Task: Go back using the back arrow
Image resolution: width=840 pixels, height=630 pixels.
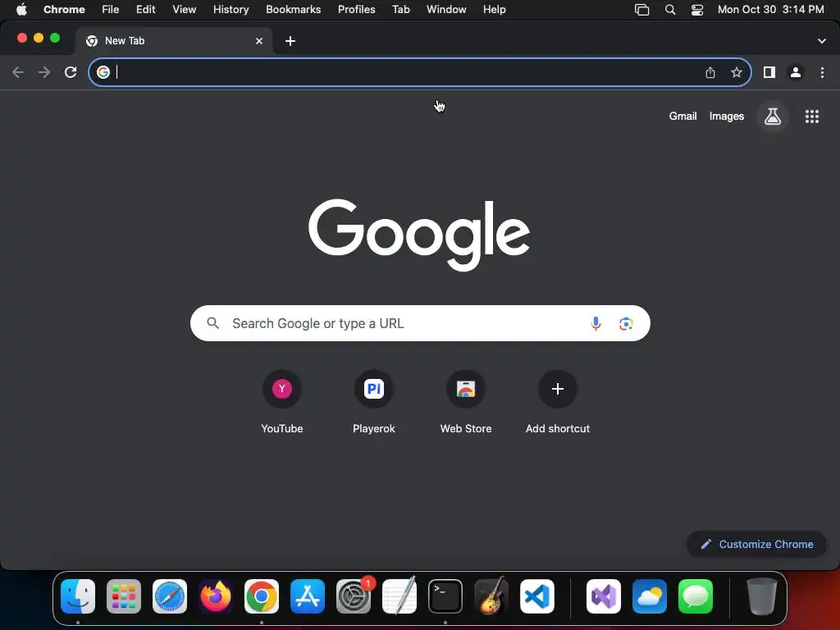Action: click(18, 72)
